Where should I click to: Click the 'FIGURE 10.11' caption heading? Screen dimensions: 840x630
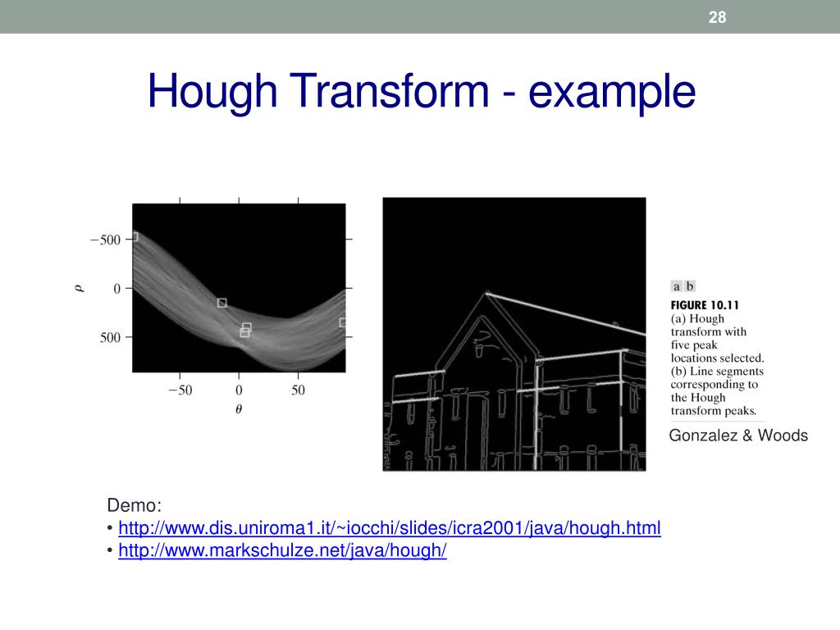(705, 305)
